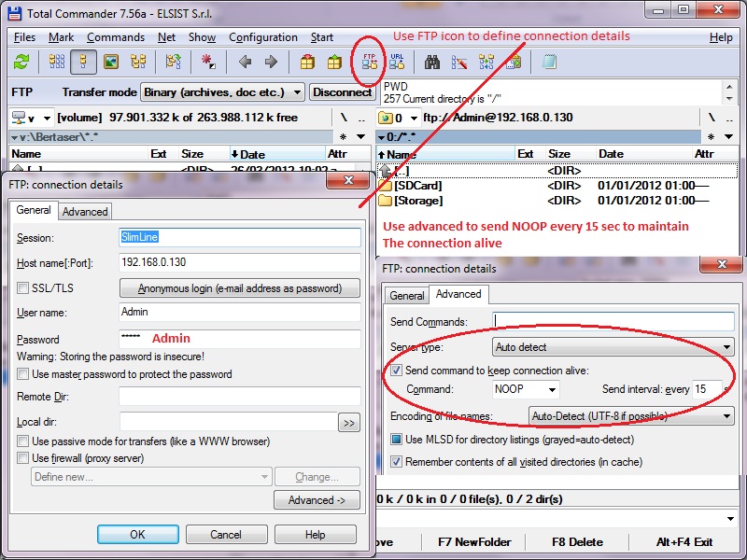
Task: Show thumbnail view via toolbar picture icon
Action: click(111, 62)
